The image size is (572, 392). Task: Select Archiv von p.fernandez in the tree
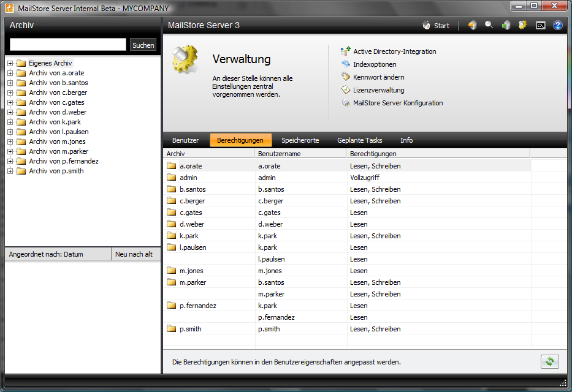tap(64, 161)
